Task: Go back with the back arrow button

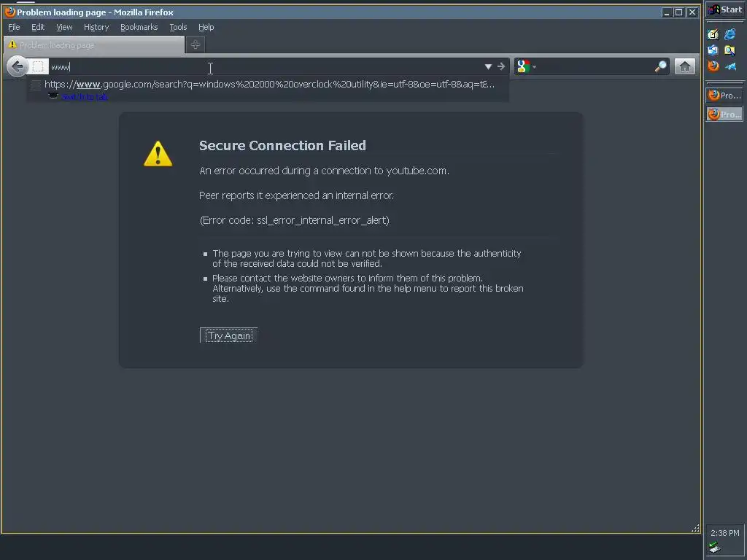Action: [18, 66]
